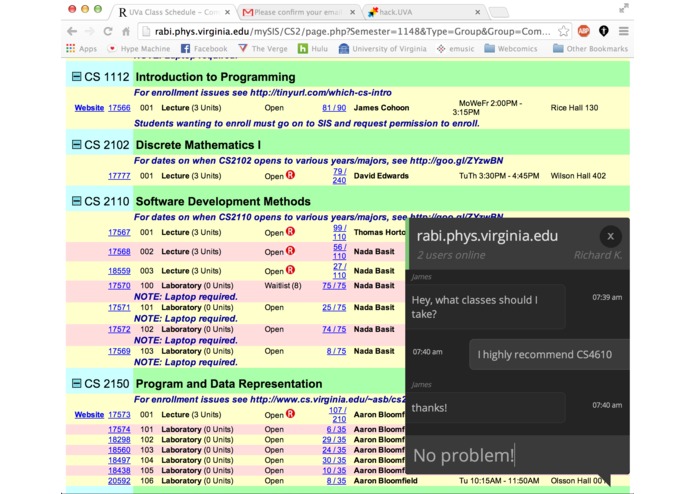
Task: Collapse the CS 2102 course section
Action: (76, 144)
